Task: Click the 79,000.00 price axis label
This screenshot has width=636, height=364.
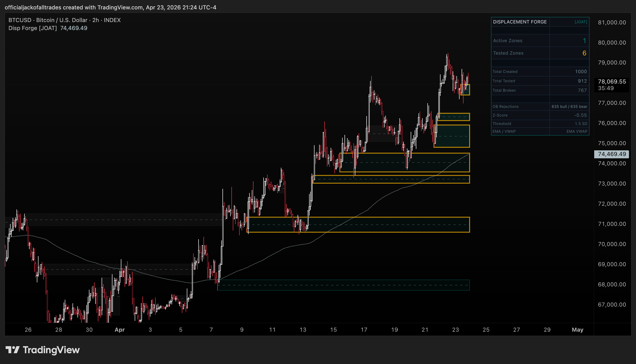Action: pos(612,62)
